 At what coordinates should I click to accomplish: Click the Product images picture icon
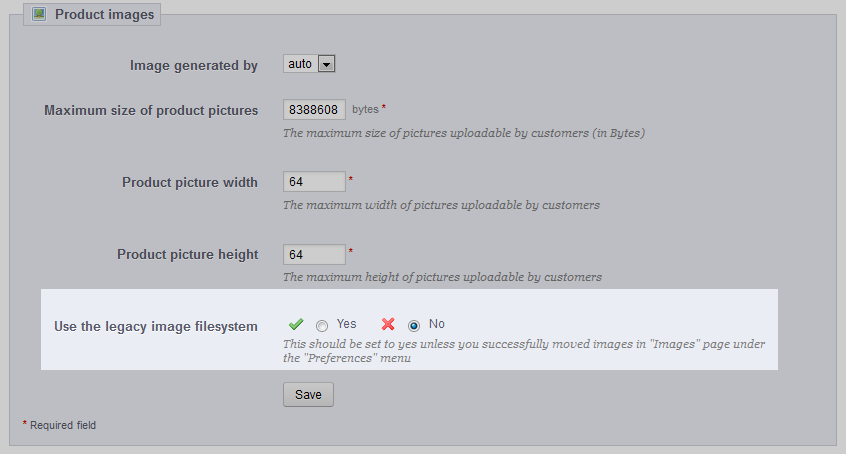point(39,14)
